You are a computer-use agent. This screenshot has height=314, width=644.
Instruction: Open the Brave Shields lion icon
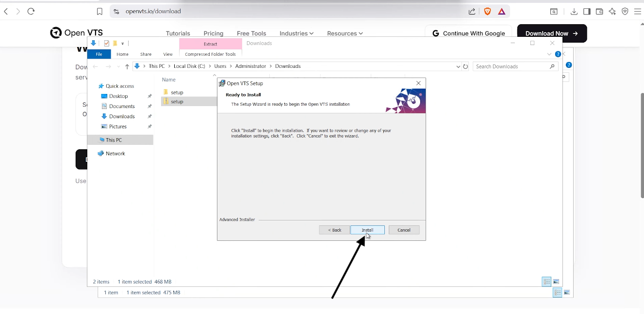pyautogui.click(x=487, y=11)
